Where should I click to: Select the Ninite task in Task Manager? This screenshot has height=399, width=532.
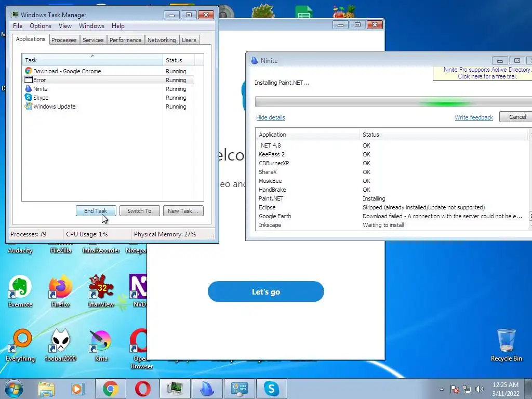[109, 88]
